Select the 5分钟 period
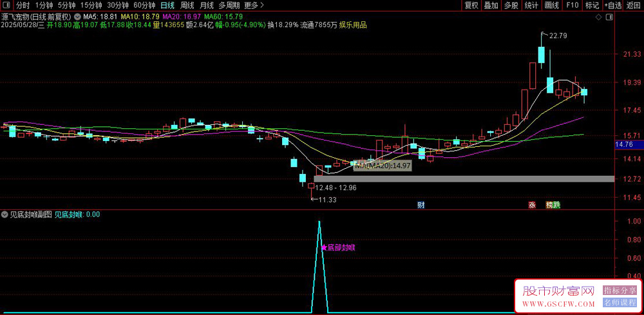The image size is (644, 315). coord(66,5)
